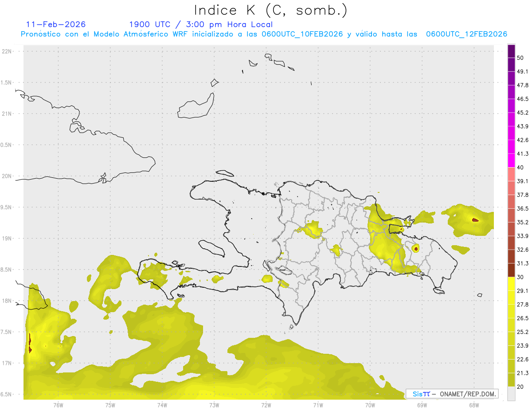Click the dark purple color bar segment above 50

click(511, 51)
